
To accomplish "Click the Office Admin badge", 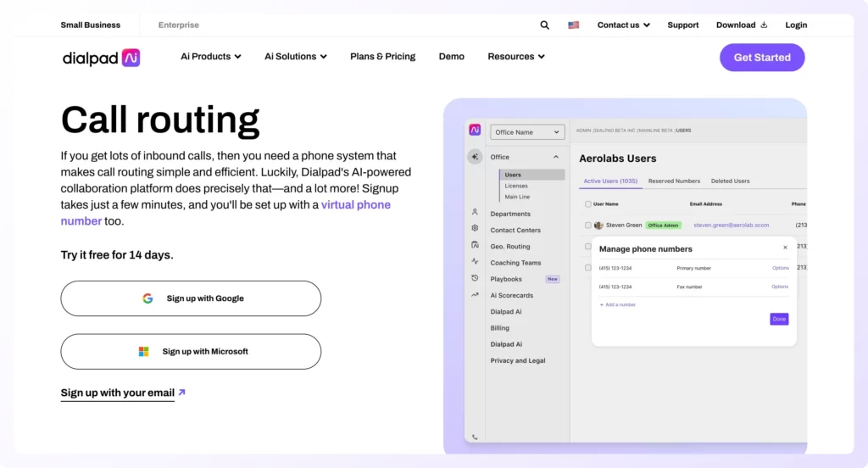I will pos(663,226).
